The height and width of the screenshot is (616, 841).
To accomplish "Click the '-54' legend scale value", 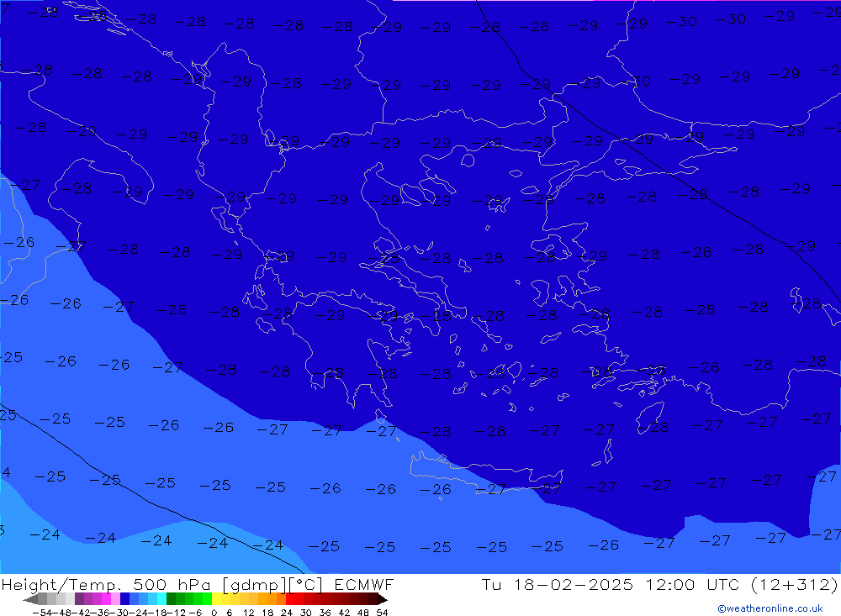I will pos(42,613).
